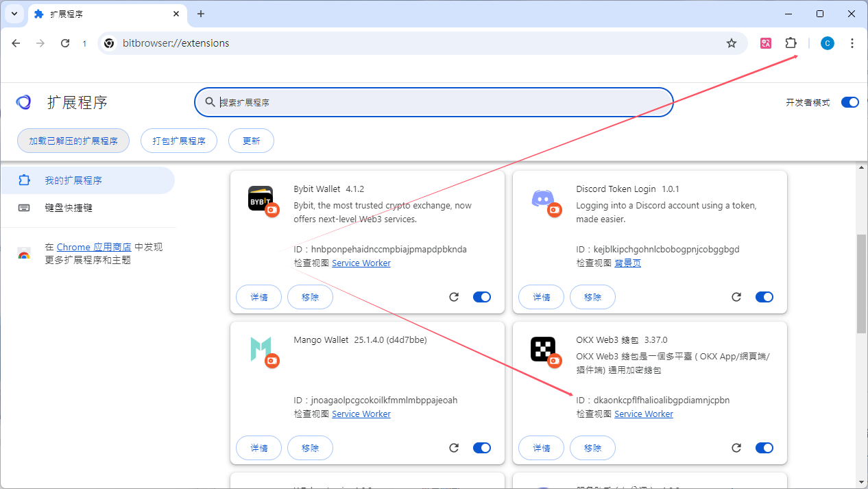Go back with the back arrow
Screen dimensions: 868x489
tap(16, 43)
